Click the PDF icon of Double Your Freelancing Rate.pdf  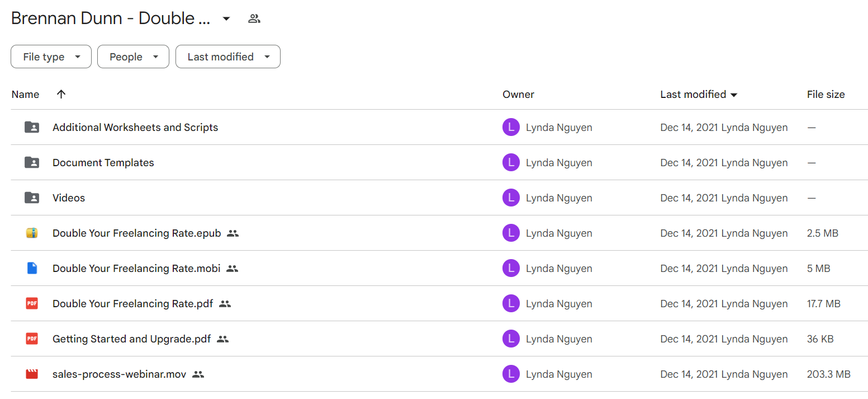pos(32,303)
